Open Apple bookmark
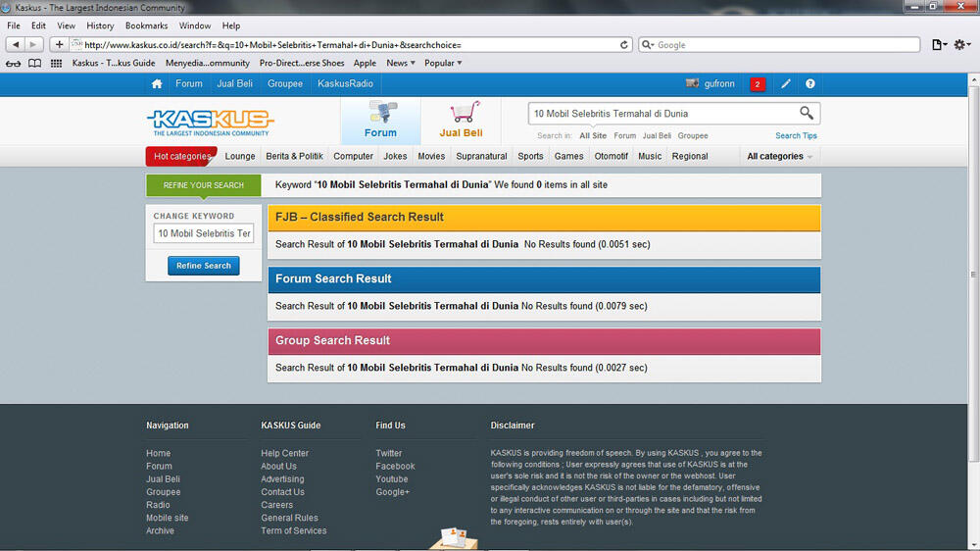980x551 pixels. point(365,63)
